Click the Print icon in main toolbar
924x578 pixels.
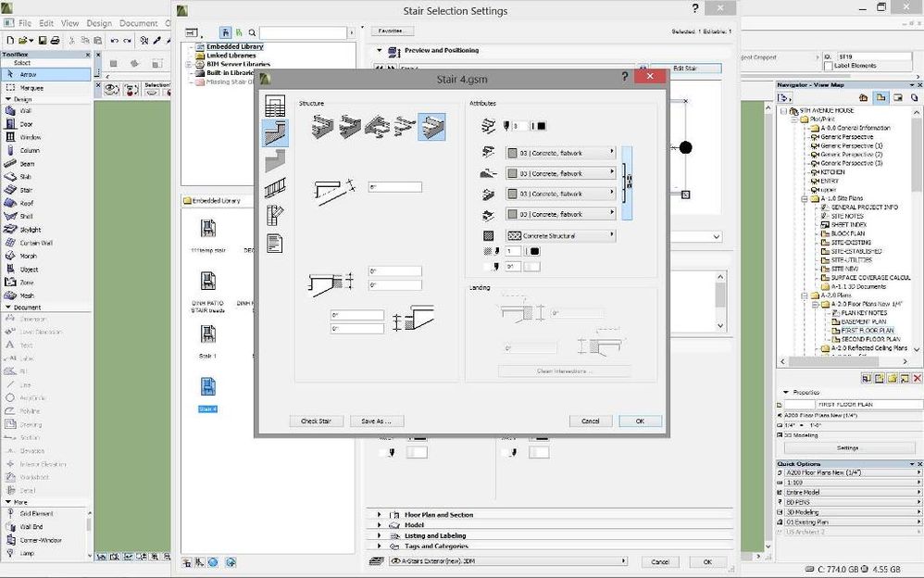[55, 40]
